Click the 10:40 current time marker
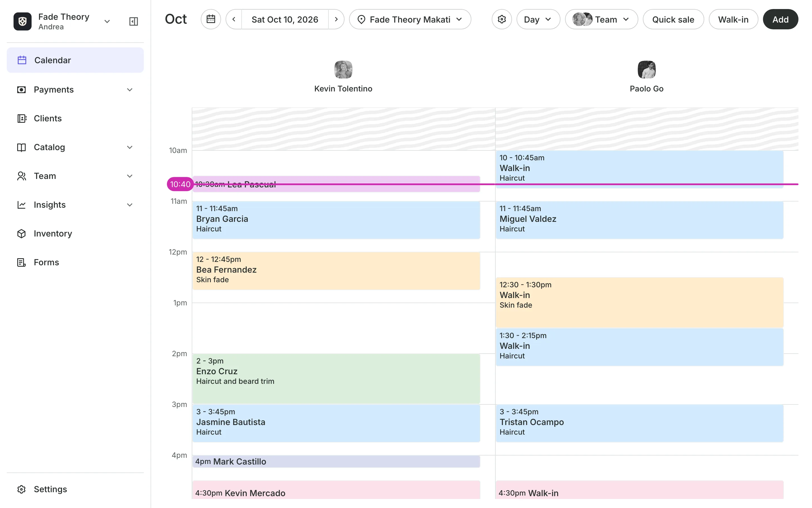The height and width of the screenshot is (508, 812). 180,184
